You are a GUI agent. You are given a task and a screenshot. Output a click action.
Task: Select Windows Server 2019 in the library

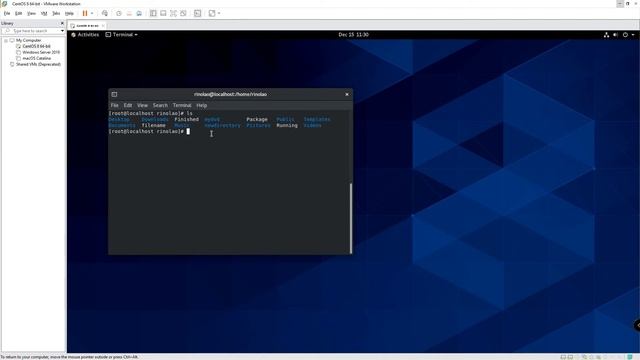click(41, 52)
